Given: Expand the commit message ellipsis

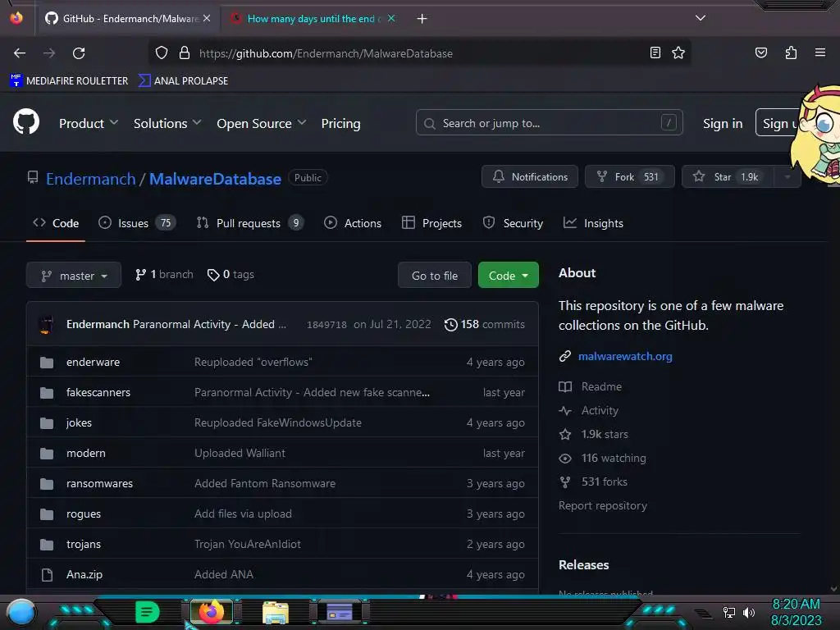Looking at the screenshot, I should [x=282, y=325].
